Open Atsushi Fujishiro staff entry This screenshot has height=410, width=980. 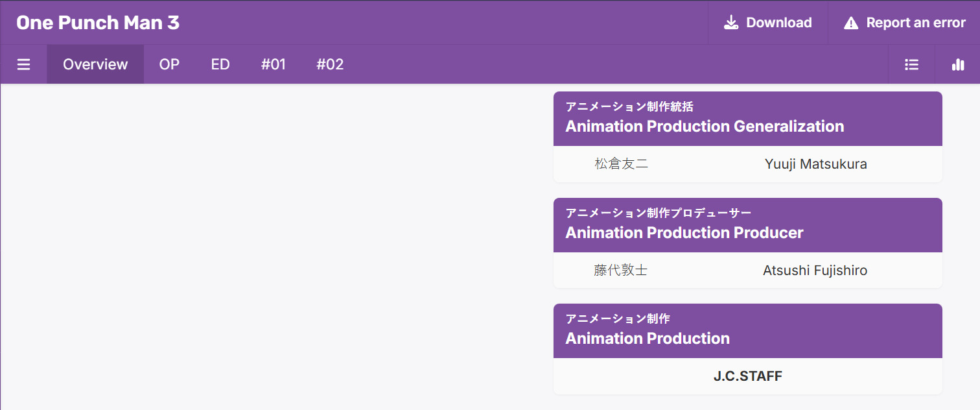pos(815,271)
